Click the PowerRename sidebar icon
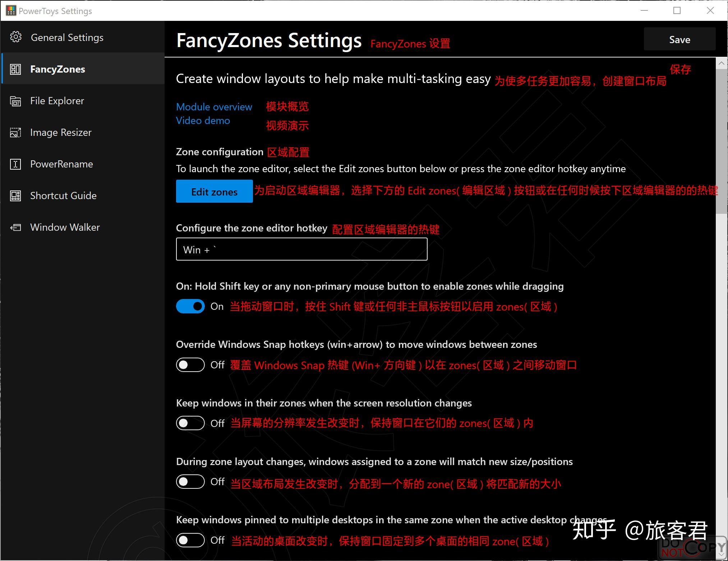728x561 pixels. pos(15,164)
